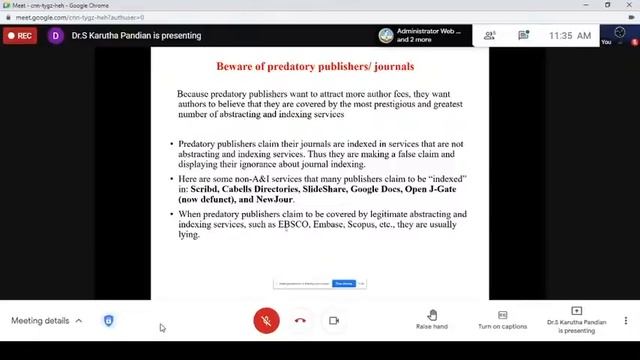Toggle the camera on or off
640x360 pixels.
point(334,320)
